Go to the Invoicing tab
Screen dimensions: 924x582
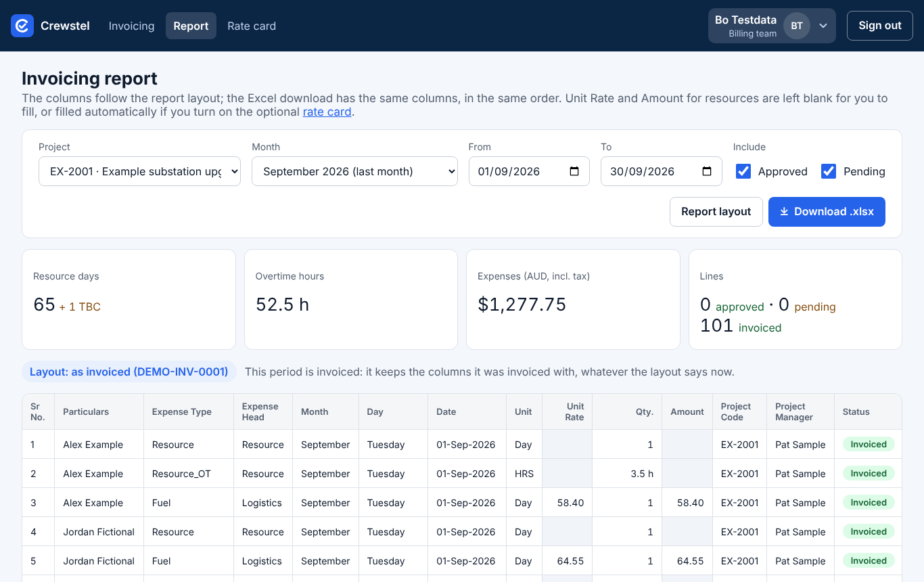point(131,26)
